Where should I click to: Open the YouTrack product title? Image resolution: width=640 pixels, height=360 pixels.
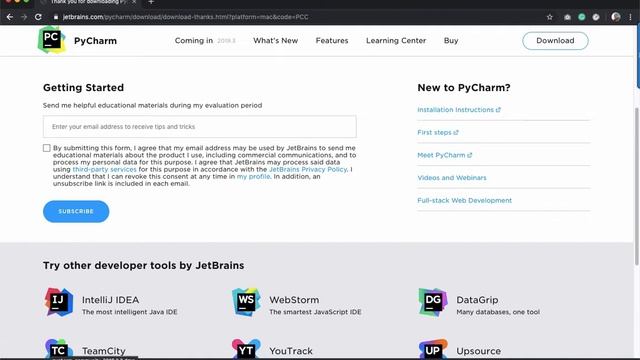(291, 351)
